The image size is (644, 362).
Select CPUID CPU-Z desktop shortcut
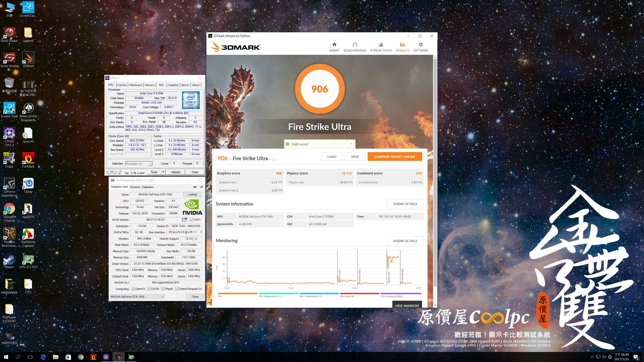coord(9,137)
